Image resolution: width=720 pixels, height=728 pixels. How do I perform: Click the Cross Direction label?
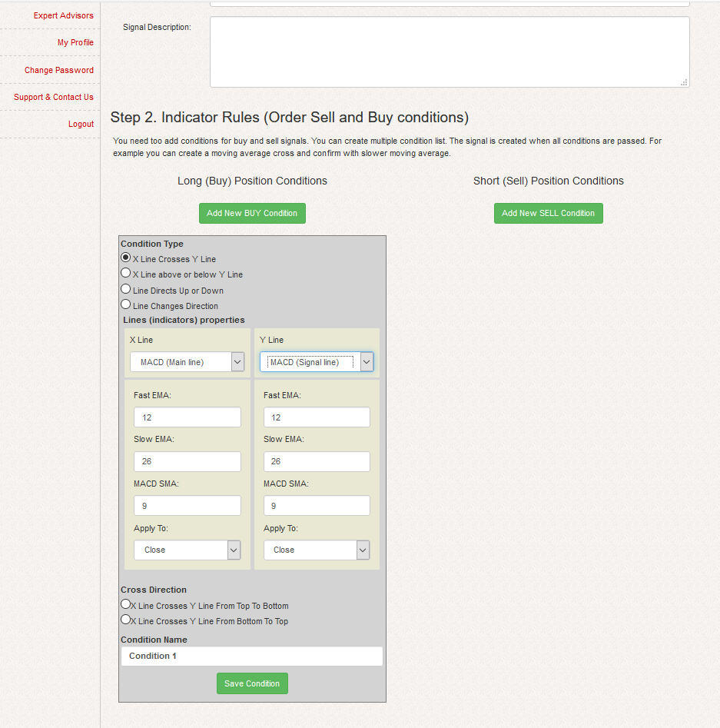click(x=154, y=590)
